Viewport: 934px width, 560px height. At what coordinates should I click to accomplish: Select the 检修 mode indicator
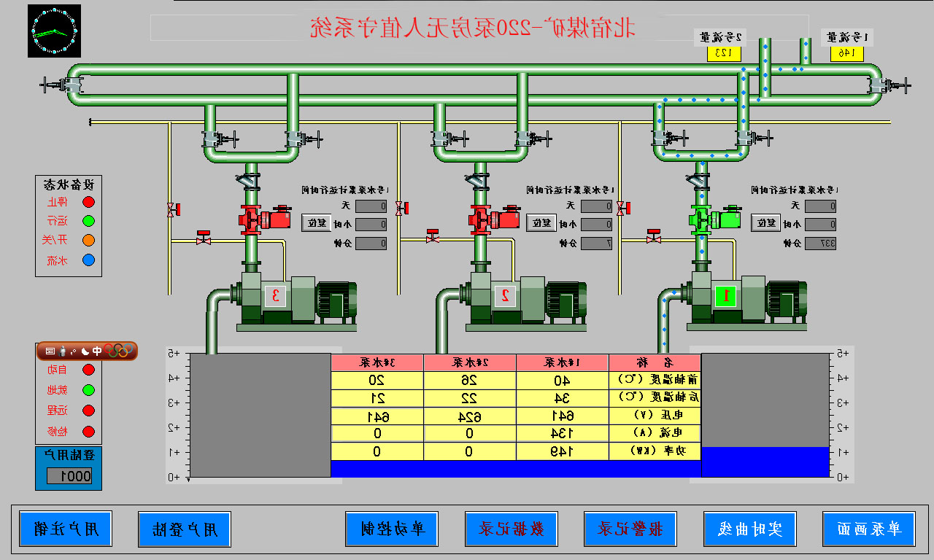[x=89, y=431]
